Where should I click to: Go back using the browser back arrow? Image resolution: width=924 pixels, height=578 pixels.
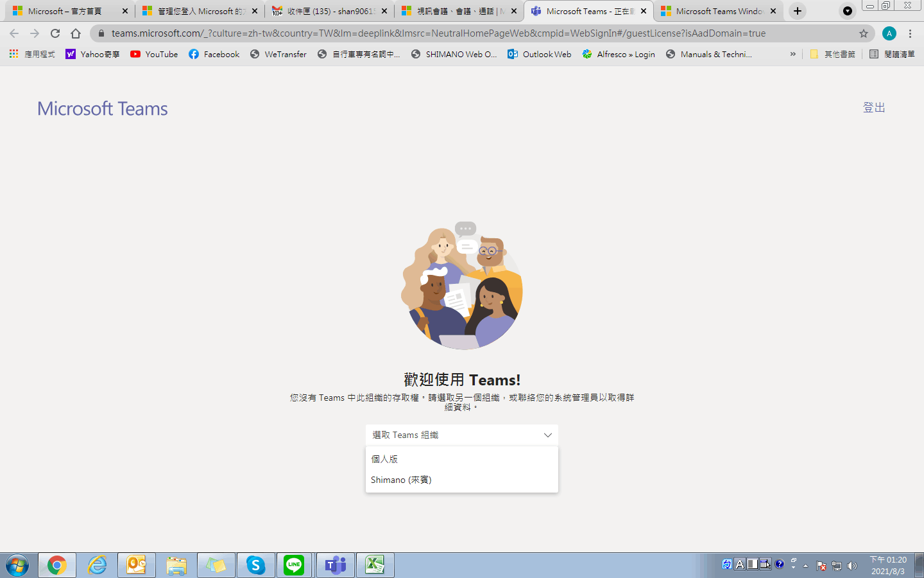(14, 33)
